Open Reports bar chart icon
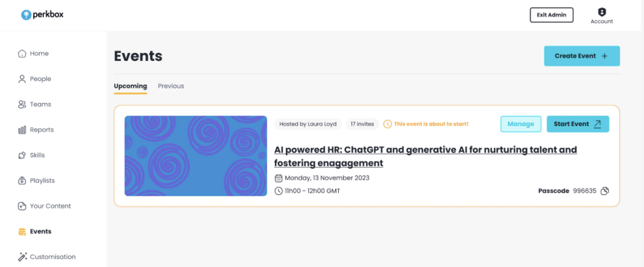The image size is (644, 267). coord(22,130)
